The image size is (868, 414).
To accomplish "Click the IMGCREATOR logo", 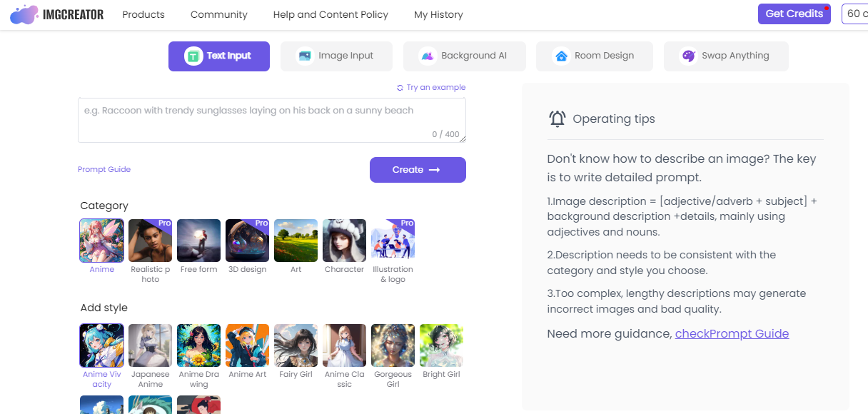I will click(x=57, y=14).
